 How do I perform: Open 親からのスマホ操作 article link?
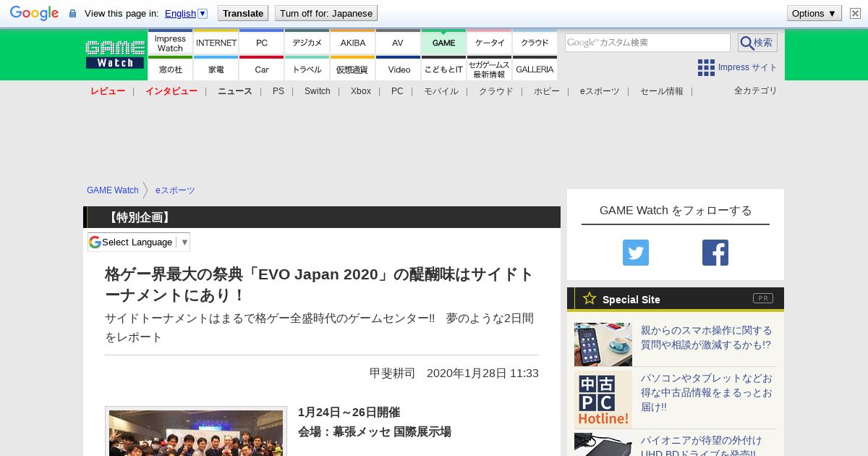(x=706, y=338)
